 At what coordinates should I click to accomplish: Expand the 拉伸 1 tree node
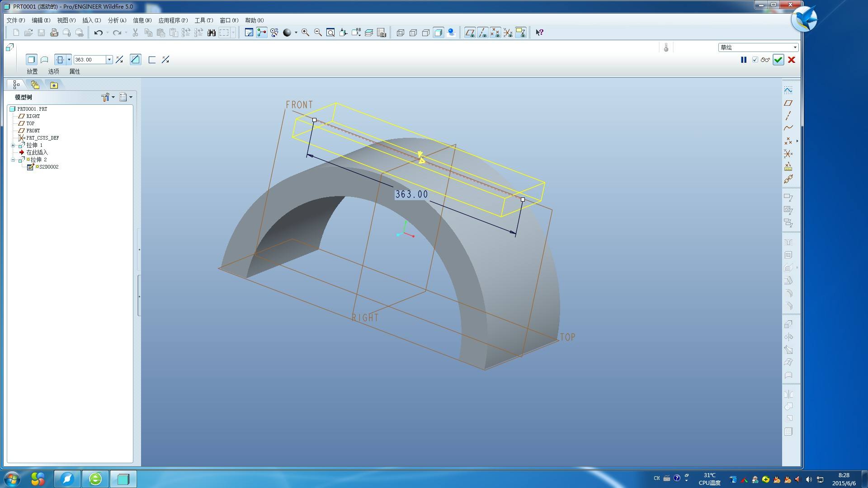point(13,145)
